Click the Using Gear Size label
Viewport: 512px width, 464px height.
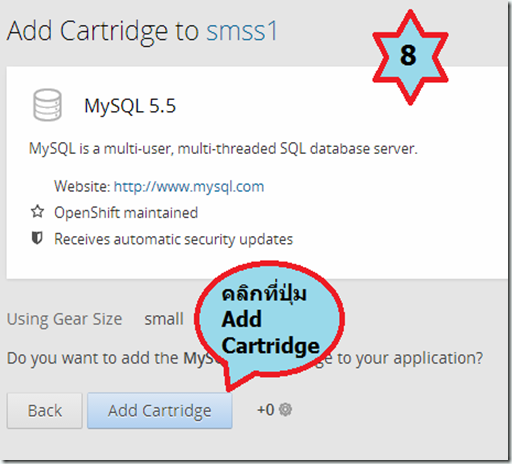65,319
